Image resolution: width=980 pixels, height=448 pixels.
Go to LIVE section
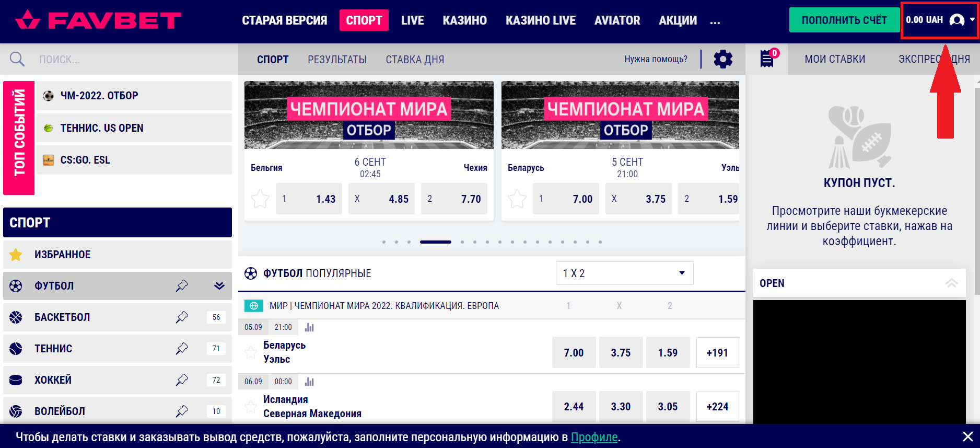click(413, 20)
